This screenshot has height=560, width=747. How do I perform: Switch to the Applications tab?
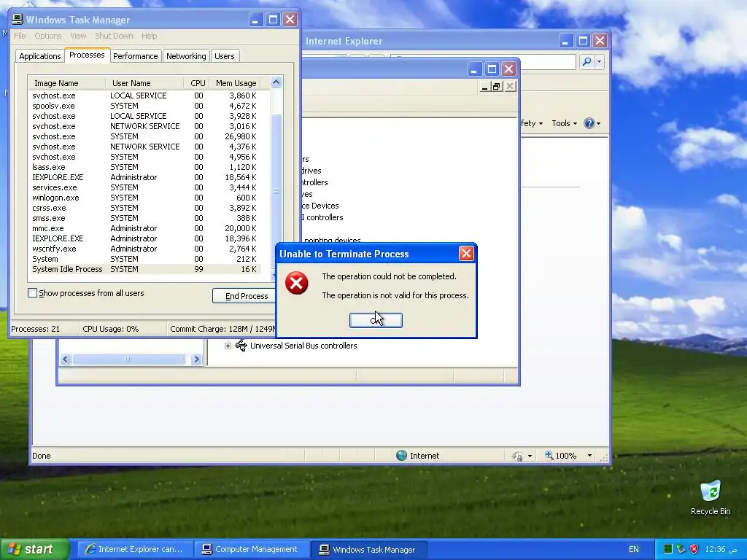40,56
